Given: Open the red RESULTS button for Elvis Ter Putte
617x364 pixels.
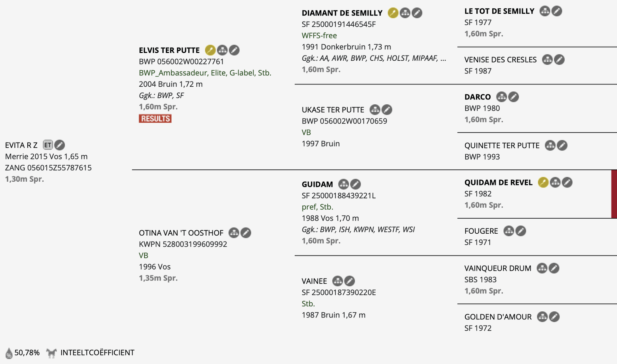Looking at the screenshot, I should coord(155,118).
